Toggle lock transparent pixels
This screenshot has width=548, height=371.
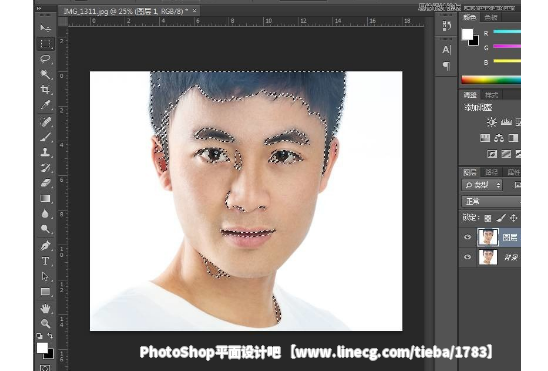pos(488,218)
